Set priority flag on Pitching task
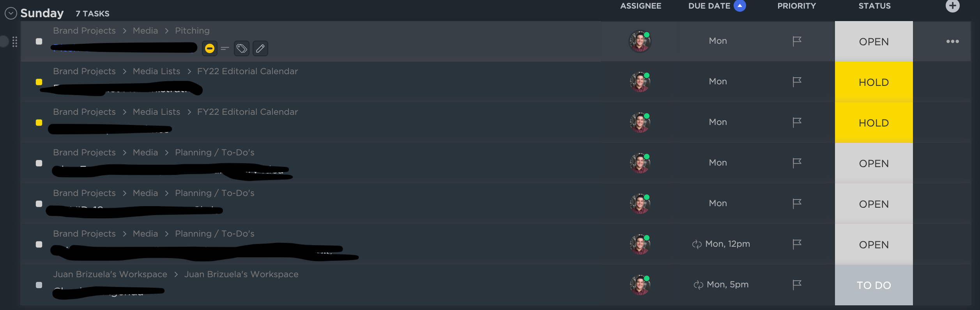980x310 pixels. click(x=797, y=41)
